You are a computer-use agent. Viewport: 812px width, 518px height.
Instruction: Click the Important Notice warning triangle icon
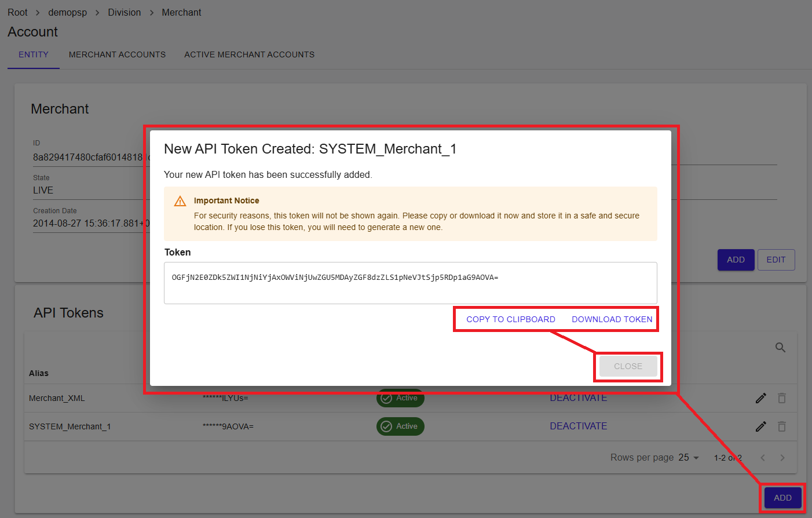[180, 201]
